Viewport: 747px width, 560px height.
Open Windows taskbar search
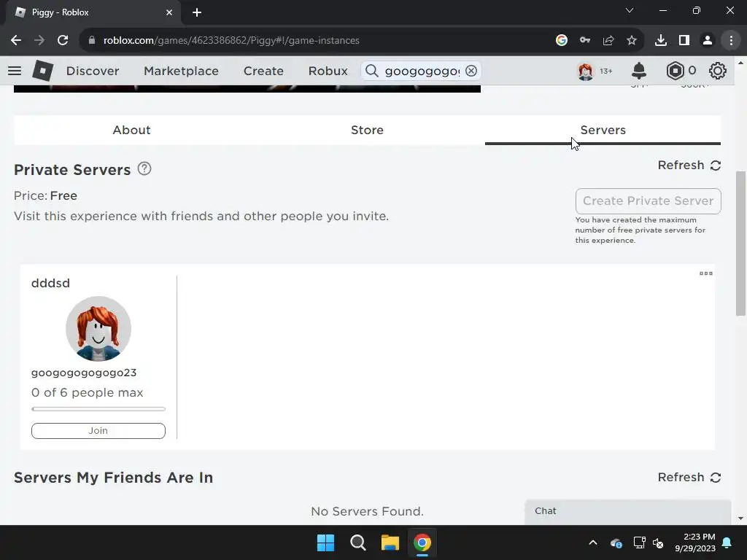point(357,542)
